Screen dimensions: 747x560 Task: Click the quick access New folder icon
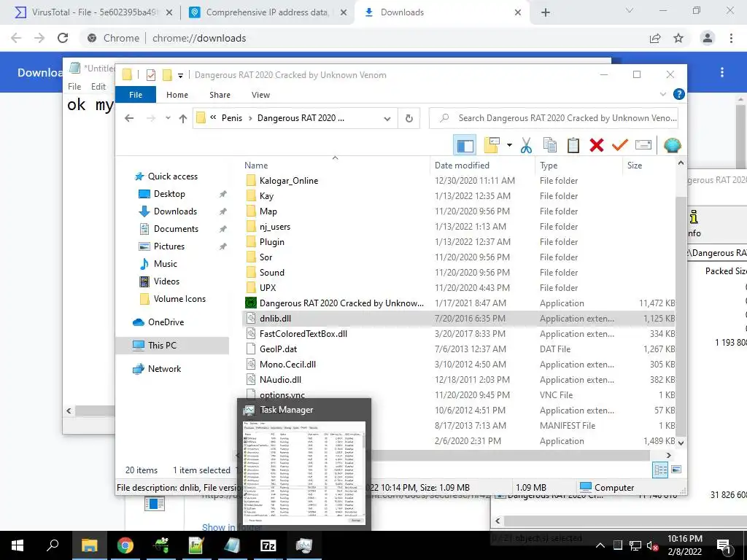point(167,75)
